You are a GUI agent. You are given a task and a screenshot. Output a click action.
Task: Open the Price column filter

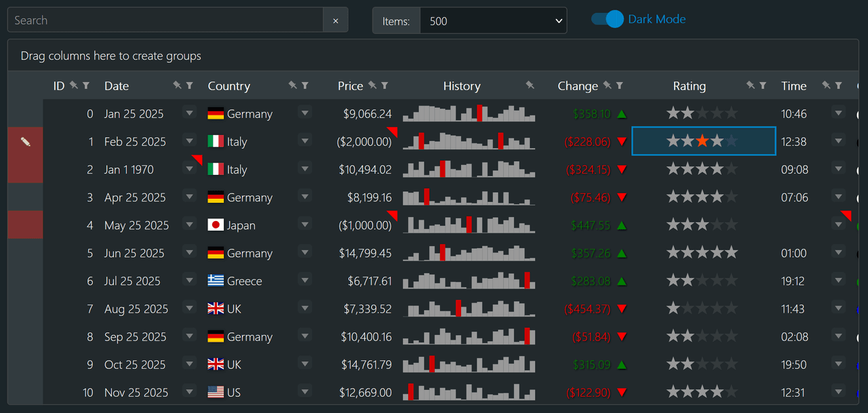click(x=385, y=85)
